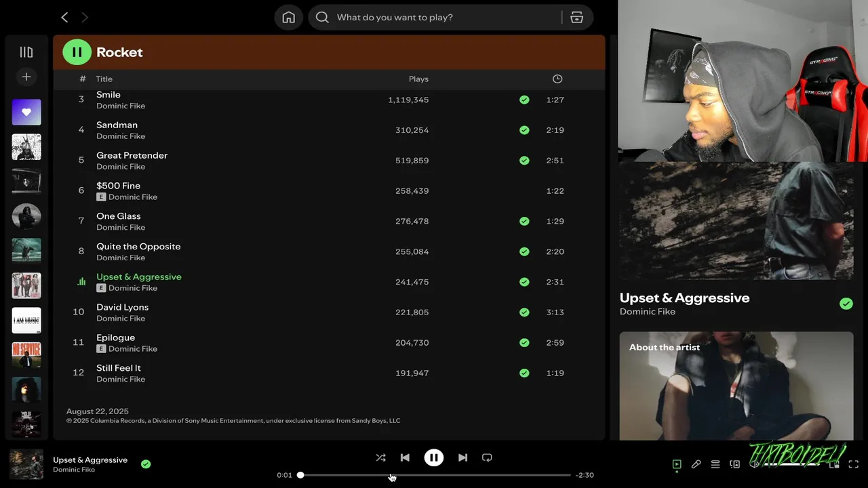Open Dominic Fike link under Epilogue

[133, 349]
